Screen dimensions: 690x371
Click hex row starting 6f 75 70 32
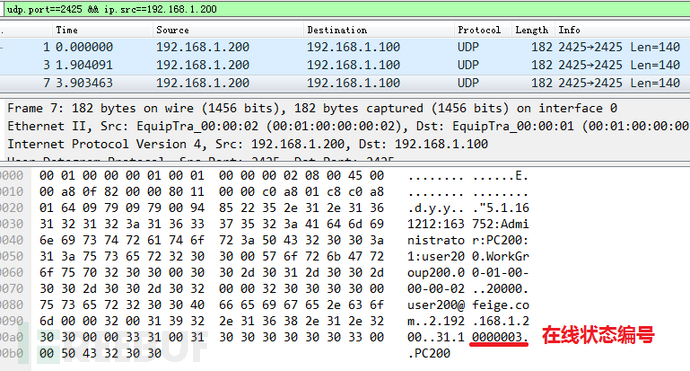point(211,272)
